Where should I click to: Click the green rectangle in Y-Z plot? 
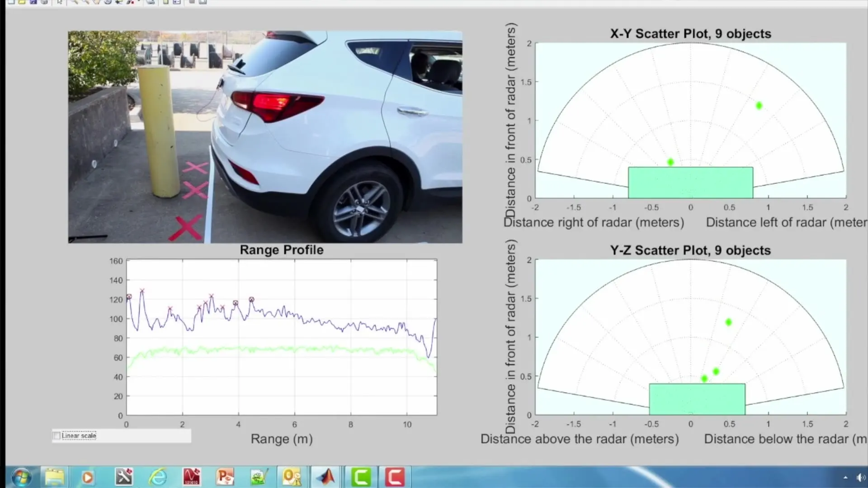click(x=697, y=399)
